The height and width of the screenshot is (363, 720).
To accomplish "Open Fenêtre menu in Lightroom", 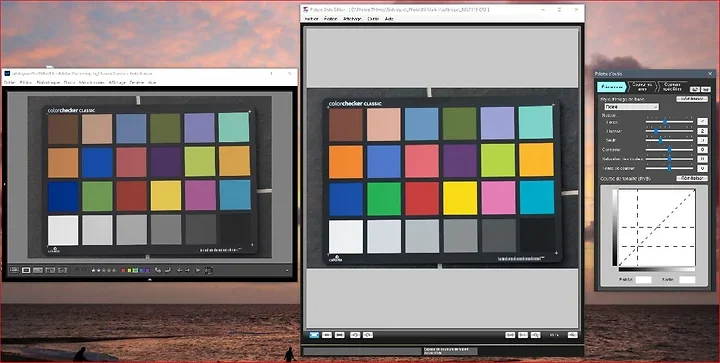I will click(136, 83).
